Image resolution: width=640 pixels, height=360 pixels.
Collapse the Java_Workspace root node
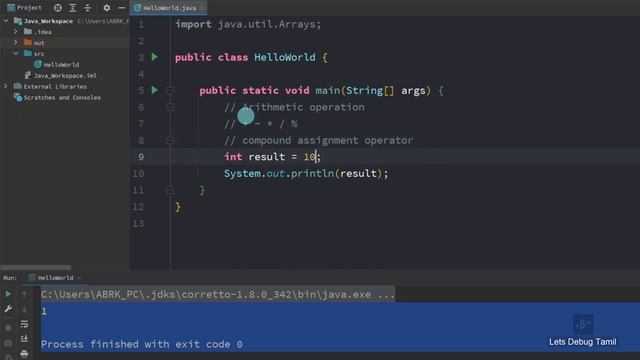tap(6, 20)
